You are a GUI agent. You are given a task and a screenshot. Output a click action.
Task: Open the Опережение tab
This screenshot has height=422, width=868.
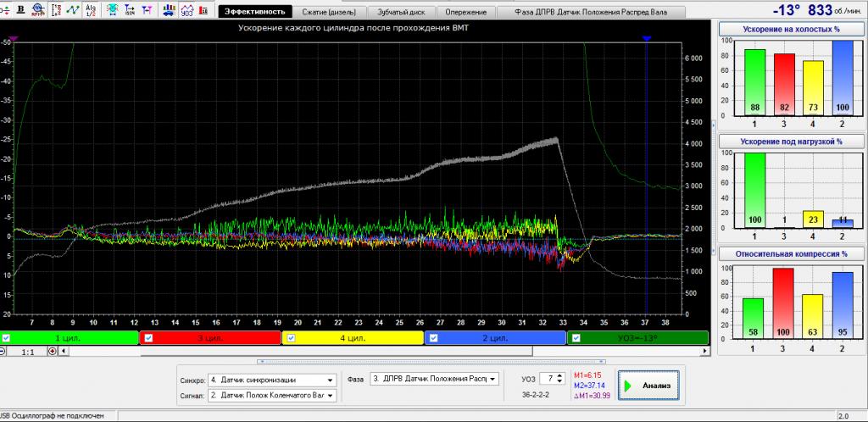466,12
